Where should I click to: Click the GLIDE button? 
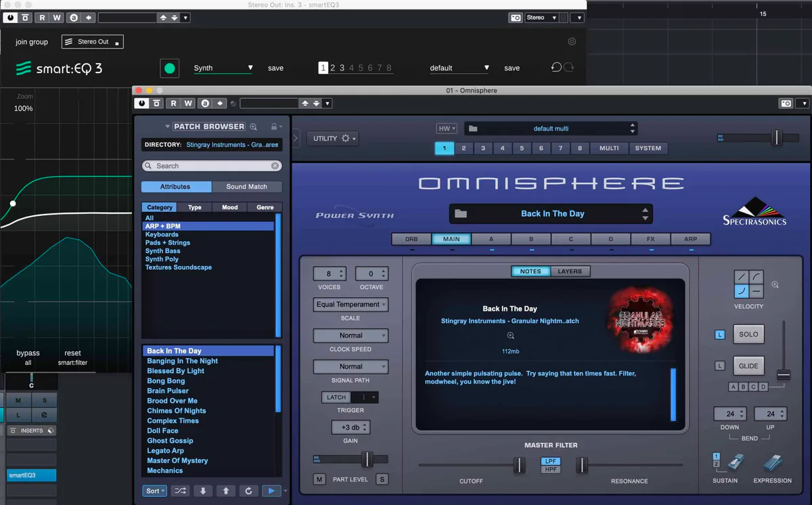click(x=748, y=366)
